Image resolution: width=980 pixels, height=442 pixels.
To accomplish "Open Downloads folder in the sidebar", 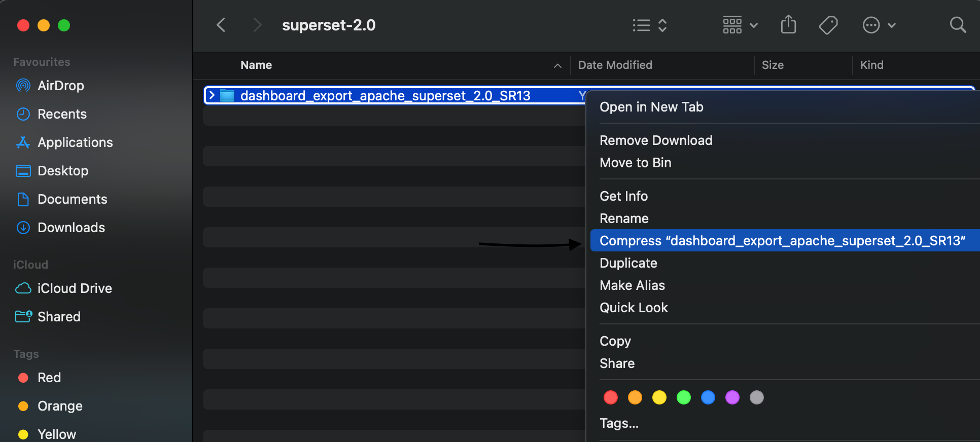I will [x=71, y=228].
